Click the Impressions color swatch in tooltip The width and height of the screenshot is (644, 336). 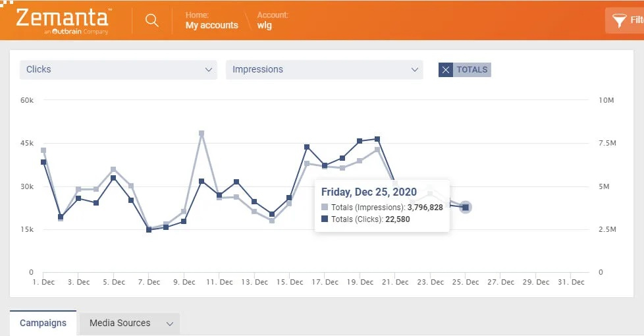tap(325, 207)
